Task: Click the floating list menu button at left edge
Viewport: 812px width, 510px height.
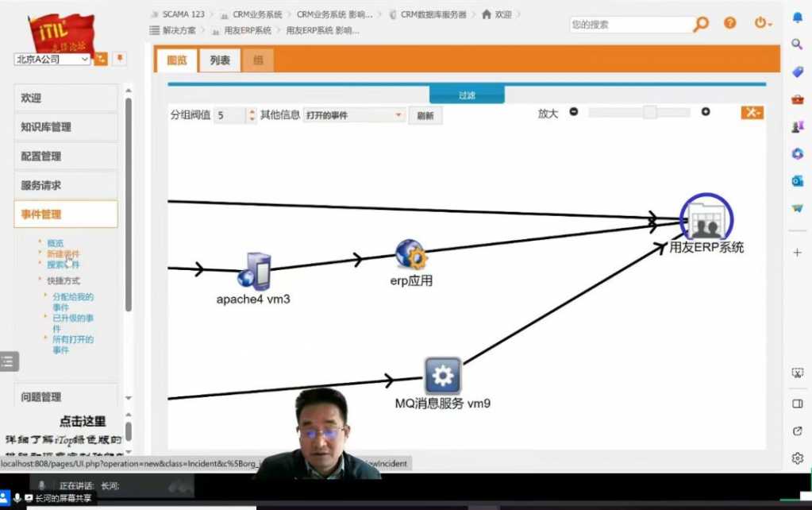Action: (9, 361)
